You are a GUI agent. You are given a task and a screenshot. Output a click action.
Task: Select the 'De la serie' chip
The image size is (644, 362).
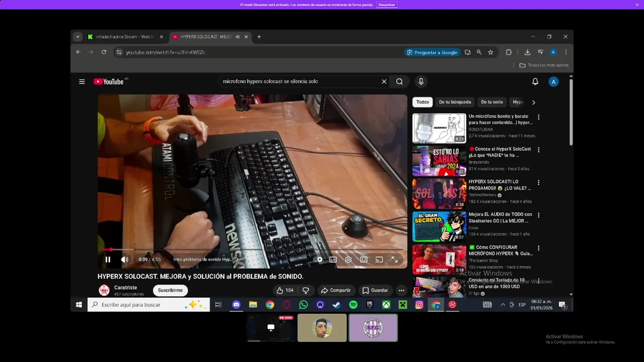pyautogui.click(x=492, y=102)
